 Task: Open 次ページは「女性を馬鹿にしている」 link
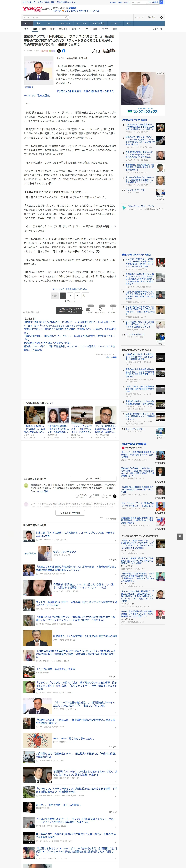pos(70,289)
